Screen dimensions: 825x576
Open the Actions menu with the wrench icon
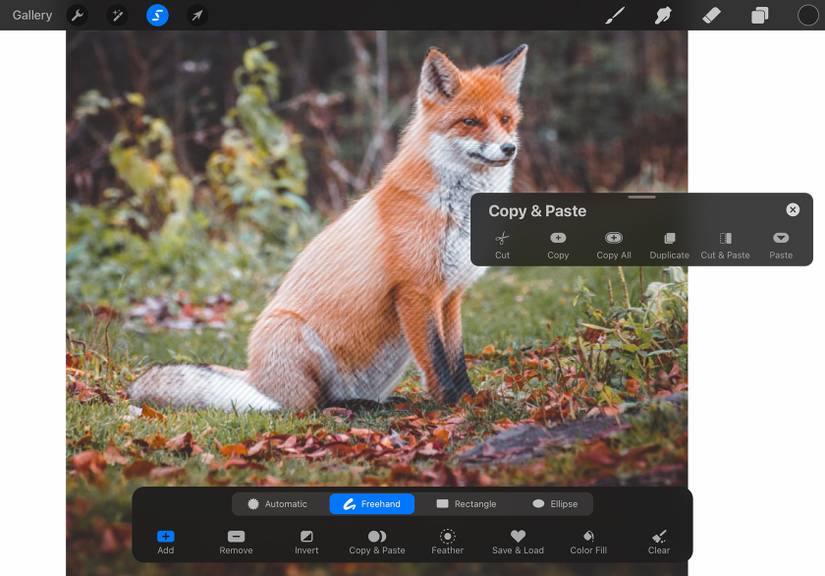tap(76, 15)
